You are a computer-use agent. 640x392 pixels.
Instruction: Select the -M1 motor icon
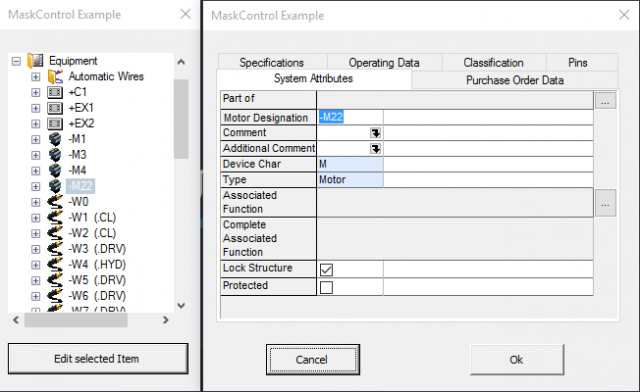click(x=55, y=139)
